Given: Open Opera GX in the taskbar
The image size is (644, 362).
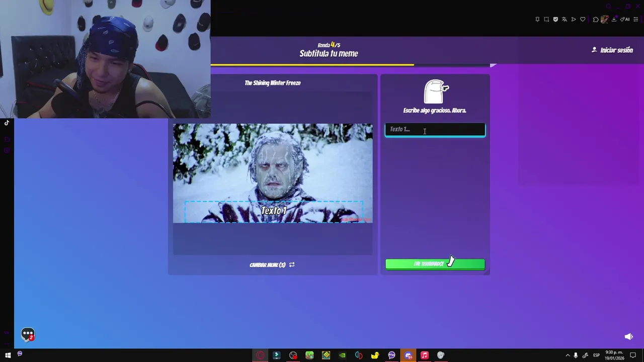Looking at the screenshot, I should (x=260, y=355).
